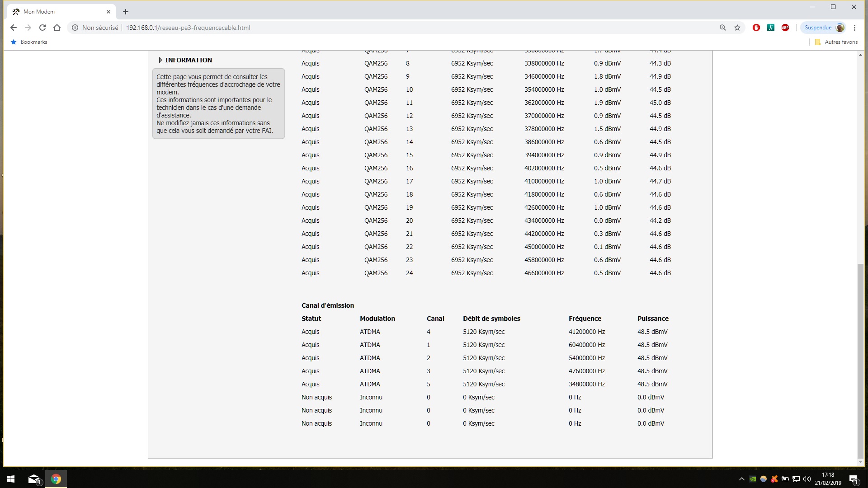Show hidden system tray icons
868x488 pixels.
(x=741, y=479)
